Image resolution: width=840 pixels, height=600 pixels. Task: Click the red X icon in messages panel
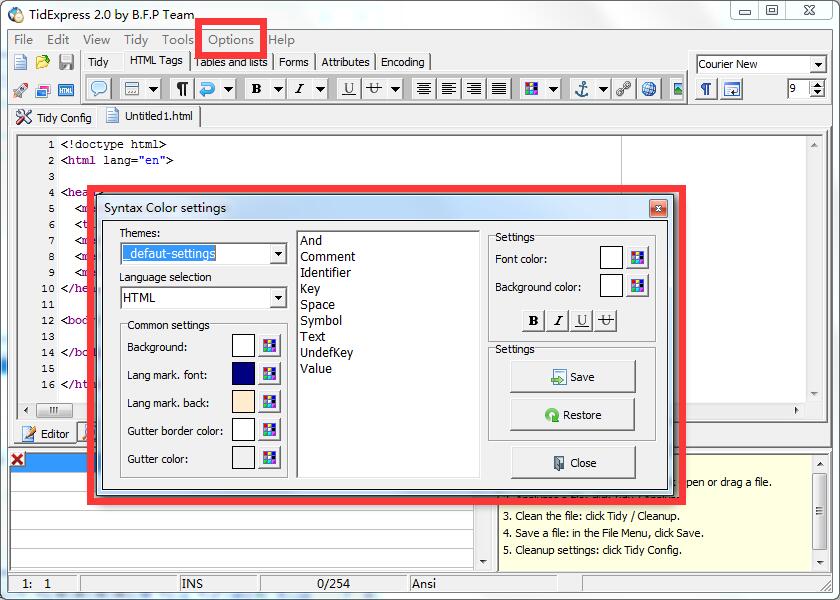point(18,460)
